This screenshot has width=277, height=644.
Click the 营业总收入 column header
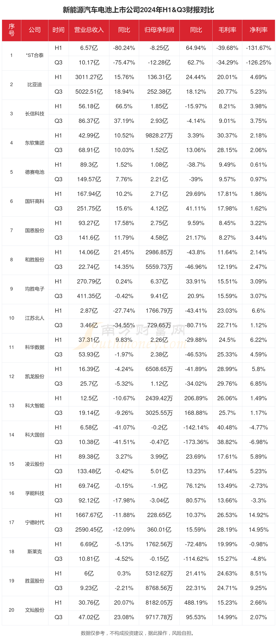(89, 30)
